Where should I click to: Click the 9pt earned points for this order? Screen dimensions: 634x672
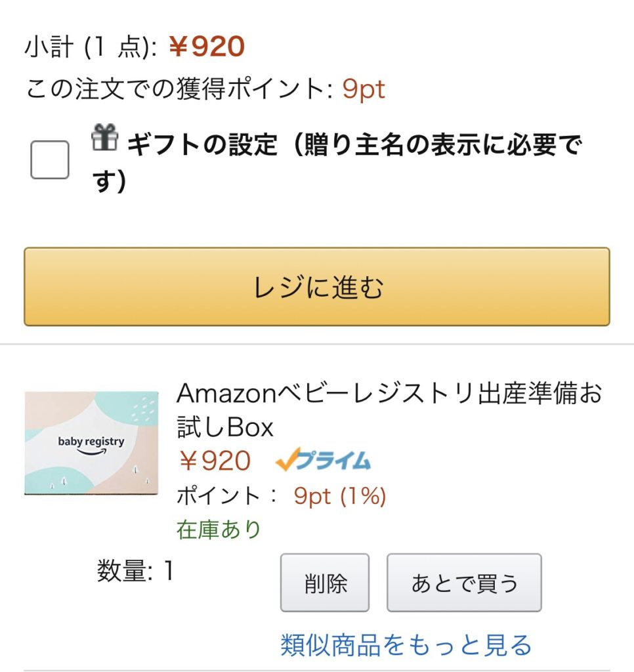click(x=364, y=89)
